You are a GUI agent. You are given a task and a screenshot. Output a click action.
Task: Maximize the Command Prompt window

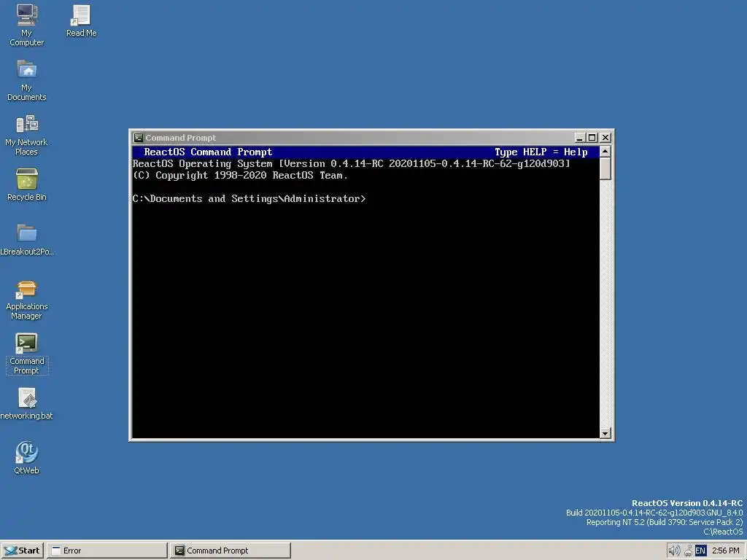tap(592, 138)
